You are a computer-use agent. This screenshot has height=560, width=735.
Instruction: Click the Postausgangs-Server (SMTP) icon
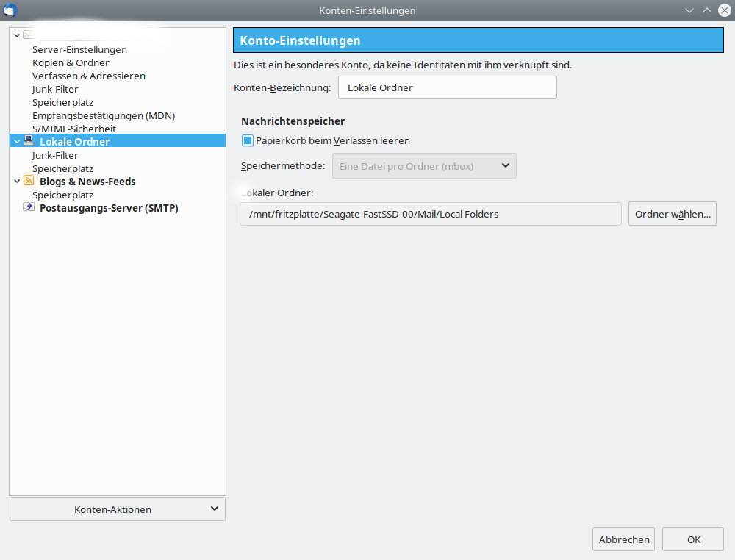point(29,207)
